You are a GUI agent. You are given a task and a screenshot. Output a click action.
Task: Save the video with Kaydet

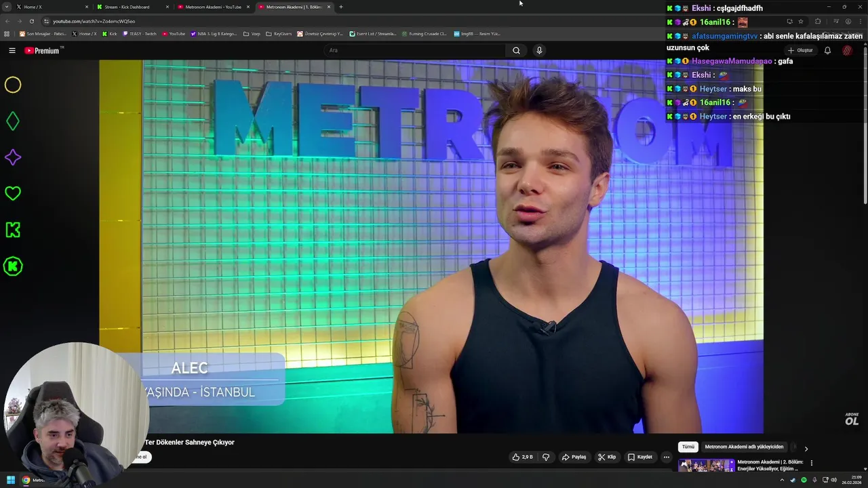640,457
